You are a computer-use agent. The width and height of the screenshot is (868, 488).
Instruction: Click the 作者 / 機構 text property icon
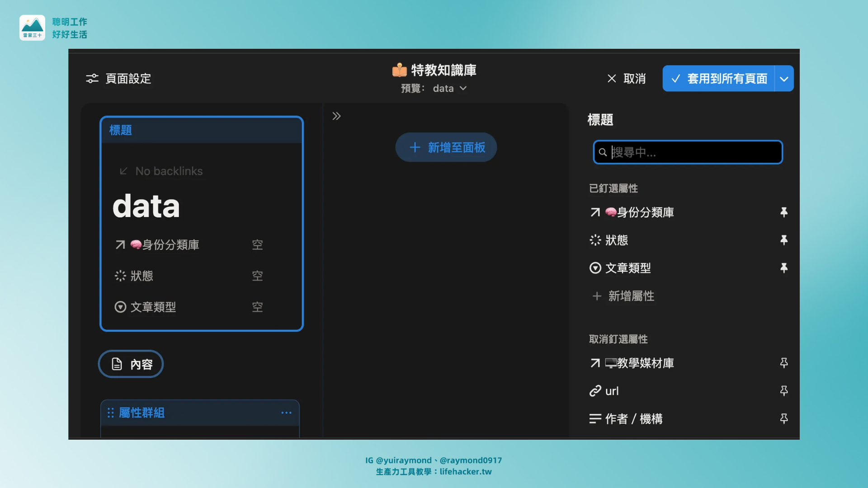coord(595,419)
